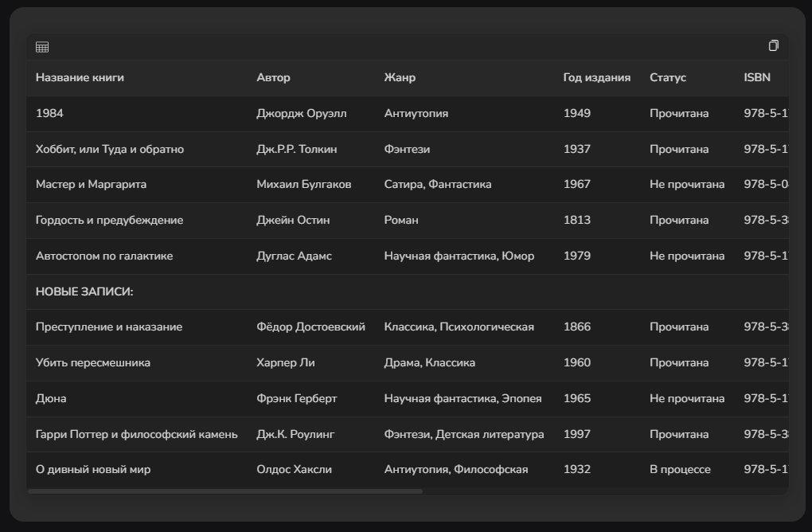Click the table grid icon above the table

42,47
